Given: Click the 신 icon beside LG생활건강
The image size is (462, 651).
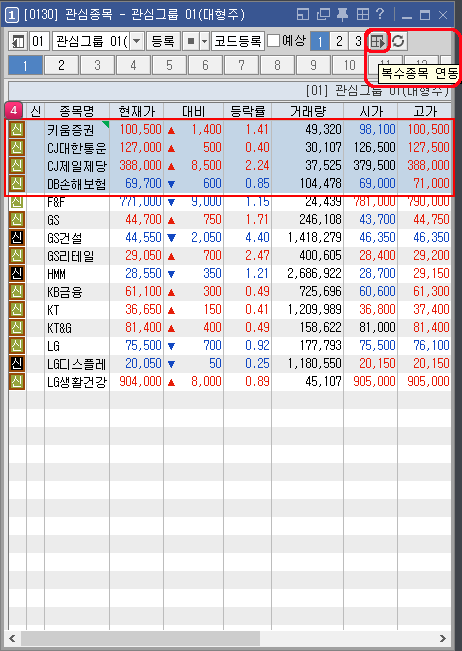Looking at the screenshot, I should (x=17, y=381).
